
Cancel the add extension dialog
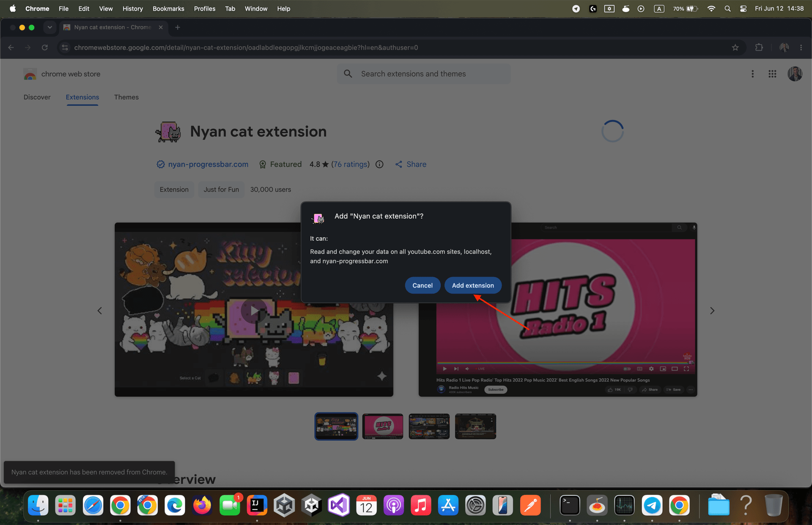pyautogui.click(x=422, y=286)
